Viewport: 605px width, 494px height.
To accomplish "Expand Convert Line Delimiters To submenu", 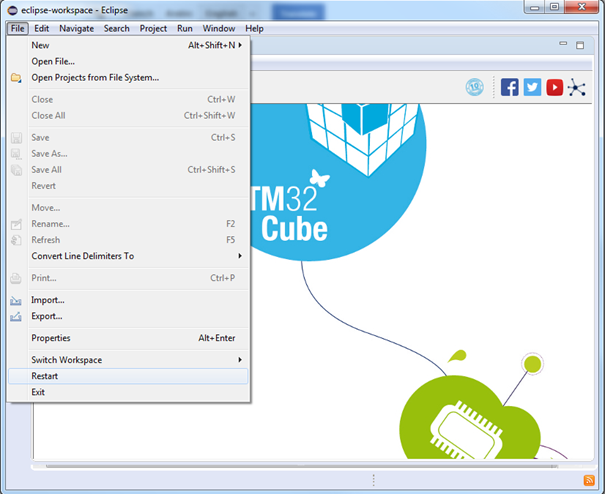I will (240, 256).
